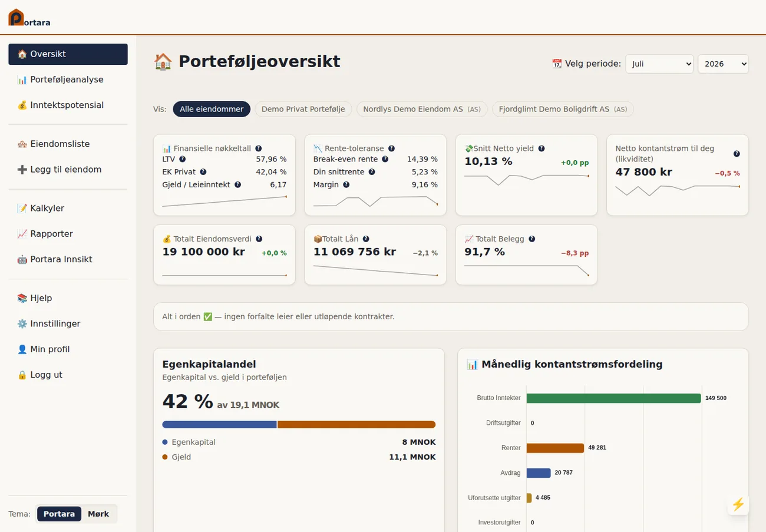This screenshot has width=766, height=532.
Task: Click the orange Gjeld bar segment
Action: 356,424
